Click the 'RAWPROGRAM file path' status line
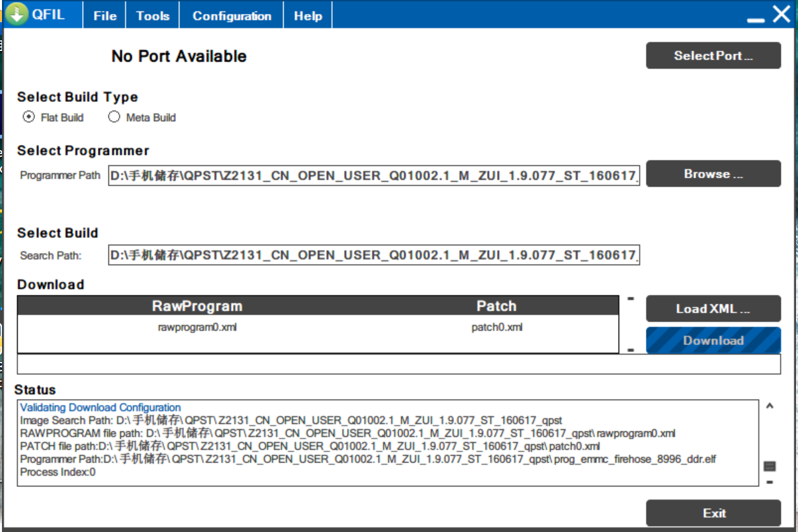The height and width of the screenshot is (532, 798). [347, 433]
